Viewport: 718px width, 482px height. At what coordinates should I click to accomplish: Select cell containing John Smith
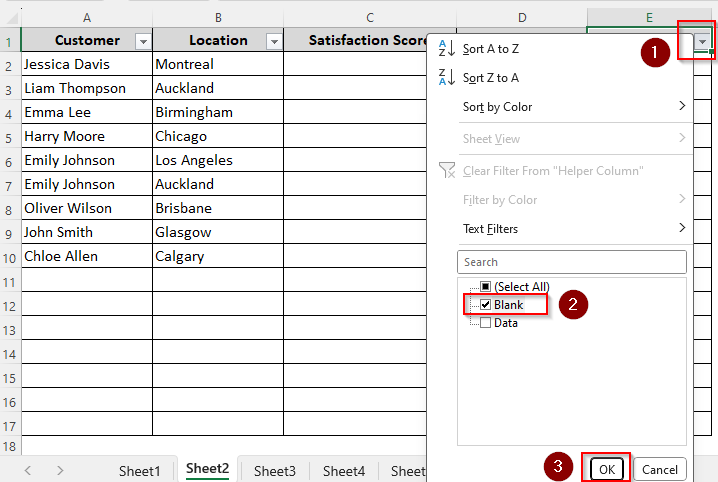coord(87,232)
